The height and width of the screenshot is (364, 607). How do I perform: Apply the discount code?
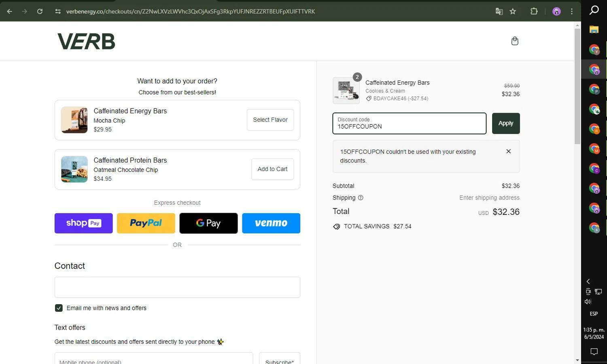coord(506,123)
